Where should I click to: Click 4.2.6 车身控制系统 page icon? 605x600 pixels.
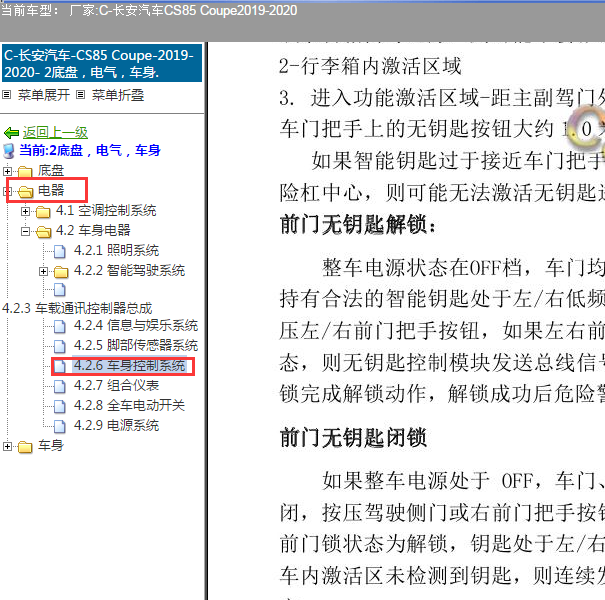point(60,367)
